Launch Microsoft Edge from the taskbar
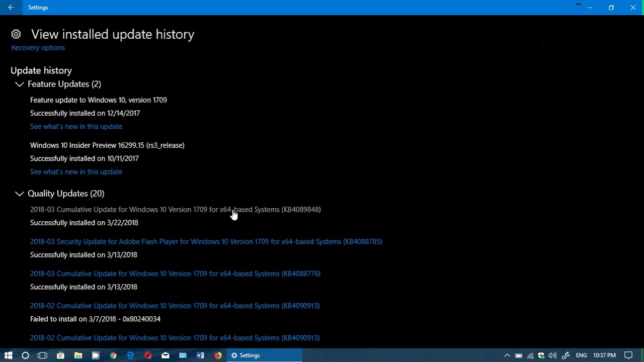The width and height of the screenshot is (644, 362). click(130, 355)
